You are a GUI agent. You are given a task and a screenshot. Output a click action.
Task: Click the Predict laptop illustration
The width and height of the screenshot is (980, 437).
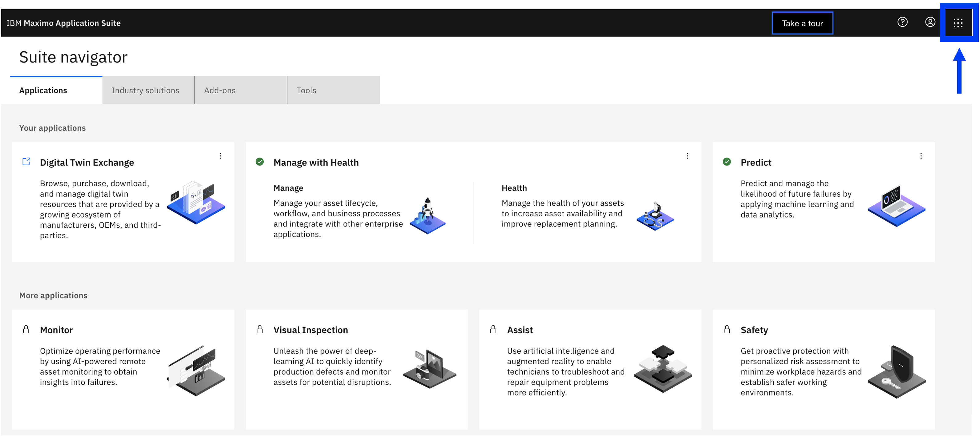(896, 206)
